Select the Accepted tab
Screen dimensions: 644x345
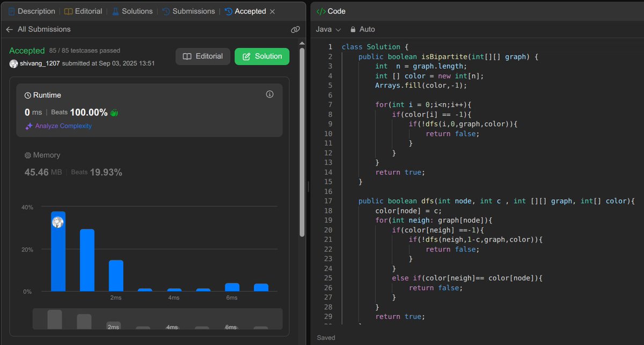(245, 11)
